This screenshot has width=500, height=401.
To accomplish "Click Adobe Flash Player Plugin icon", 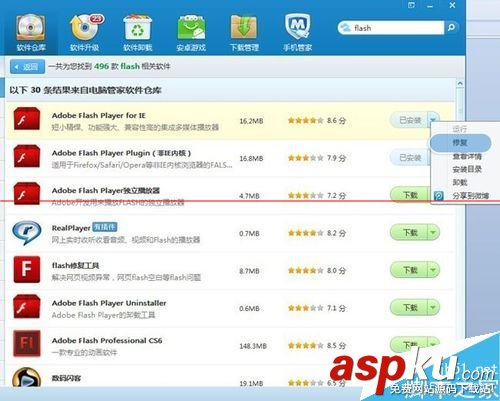I will (x=27, y=156).
